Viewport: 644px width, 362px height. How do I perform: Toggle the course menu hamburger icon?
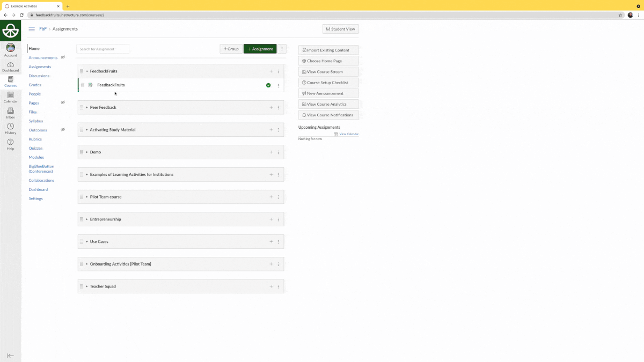tap(32, 29)
